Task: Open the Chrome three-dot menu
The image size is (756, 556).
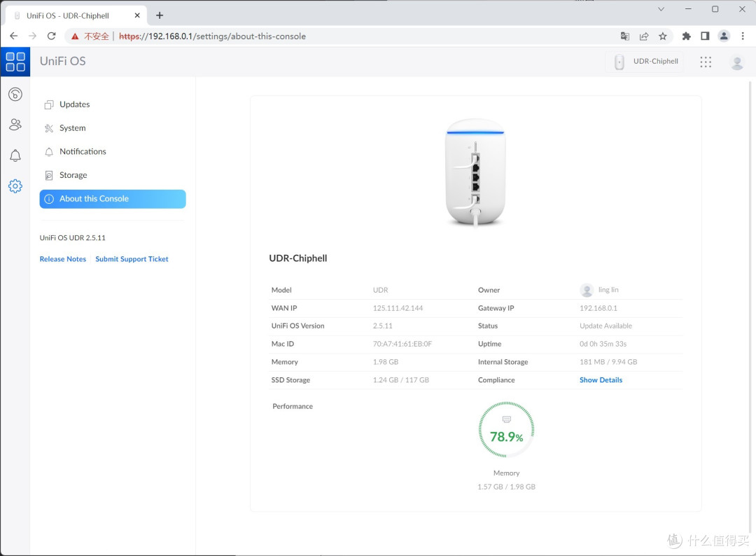Action: pos(743,36)
